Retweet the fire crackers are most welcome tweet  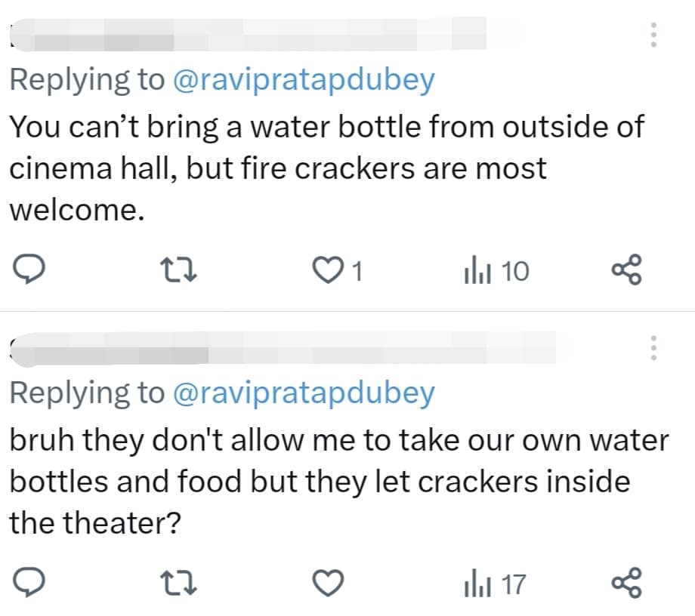point(178,270)
